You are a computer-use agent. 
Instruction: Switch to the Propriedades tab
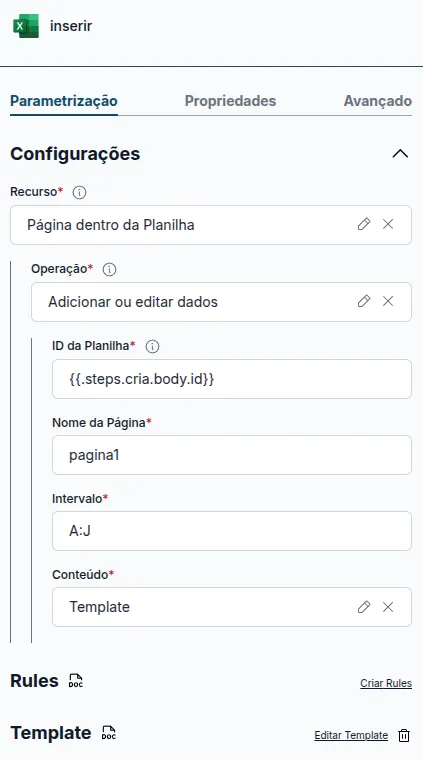point(230,101)
